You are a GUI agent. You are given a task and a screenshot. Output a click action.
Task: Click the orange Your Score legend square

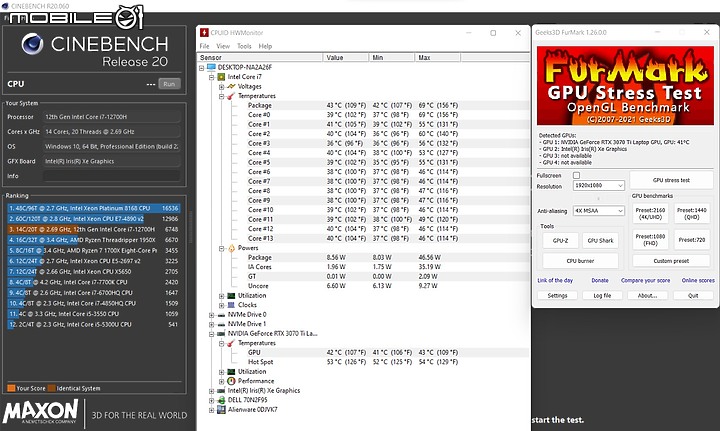click(11, 388)
